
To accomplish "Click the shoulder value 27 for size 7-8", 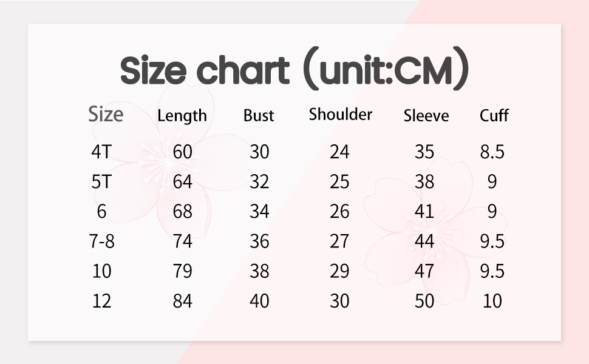I will [x=339, y=241].
